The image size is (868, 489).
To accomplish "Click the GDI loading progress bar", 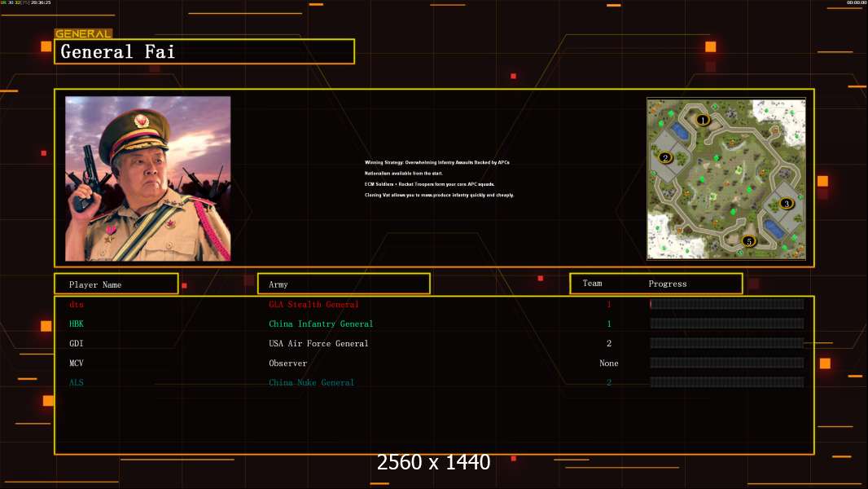I will [727, 343].
